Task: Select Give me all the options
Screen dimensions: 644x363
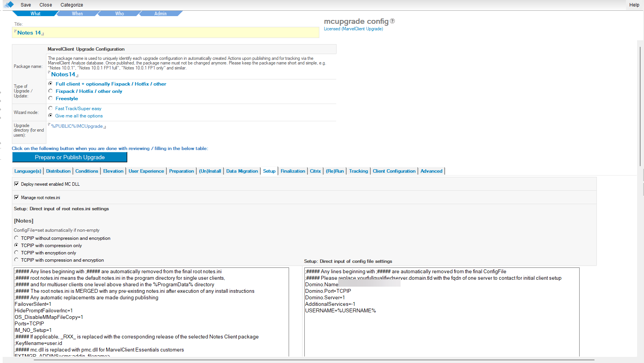Action: (x=50, y=115)
